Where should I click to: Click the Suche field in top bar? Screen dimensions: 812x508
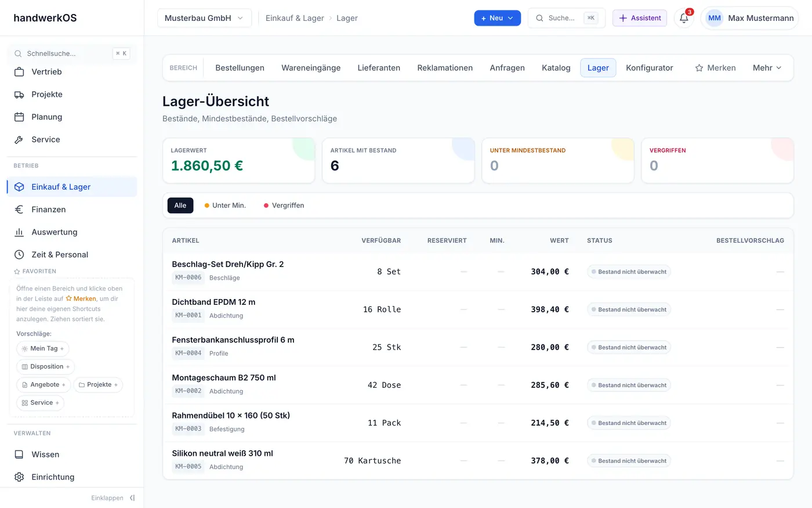pos(566,18)
